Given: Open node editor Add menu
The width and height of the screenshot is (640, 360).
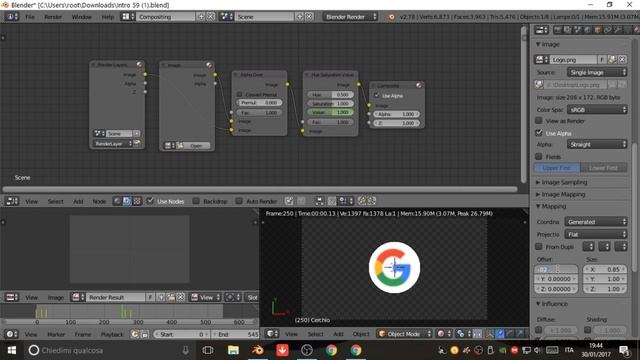Looking at the screenshot, I should click(x=78, y=201).
